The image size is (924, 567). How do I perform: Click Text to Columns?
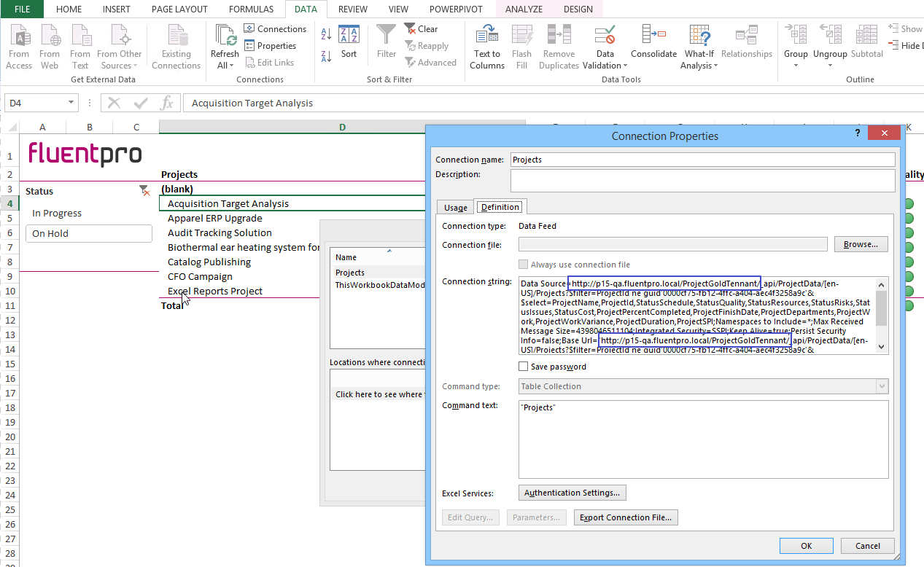click(487, 47)
